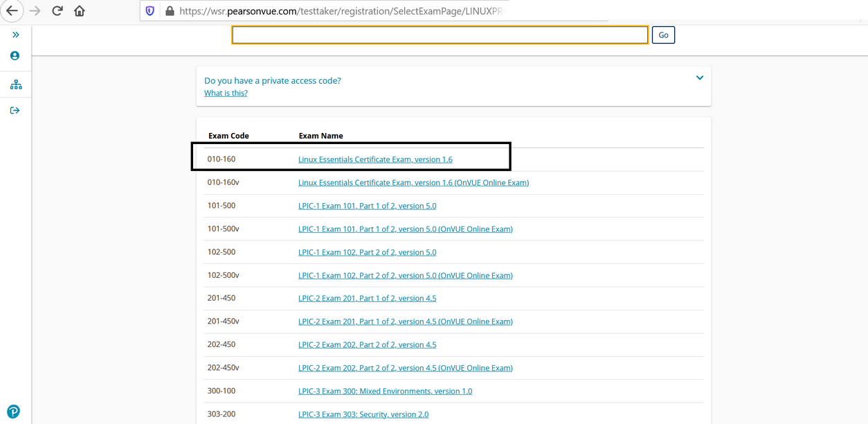
Task: Click exam code 101-500v
Action: 223,229
